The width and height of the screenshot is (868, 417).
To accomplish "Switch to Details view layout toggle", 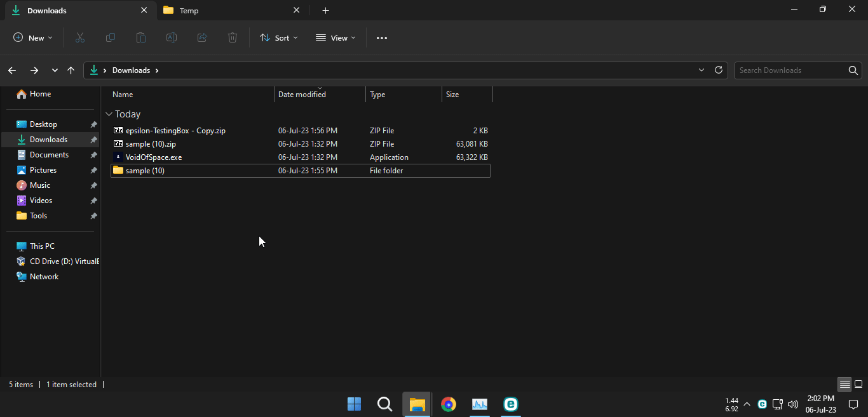I will pos(844,385).
